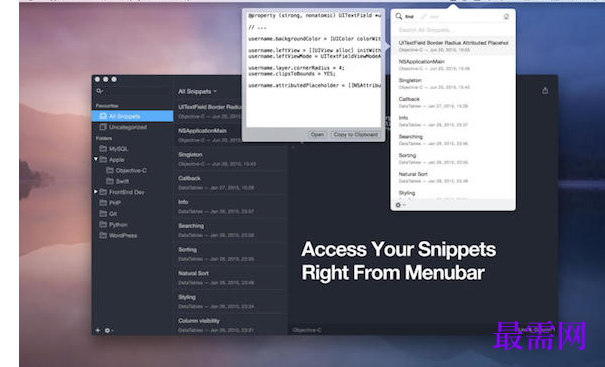
Task: Select Info in menubar popup list
Action: 453,121
